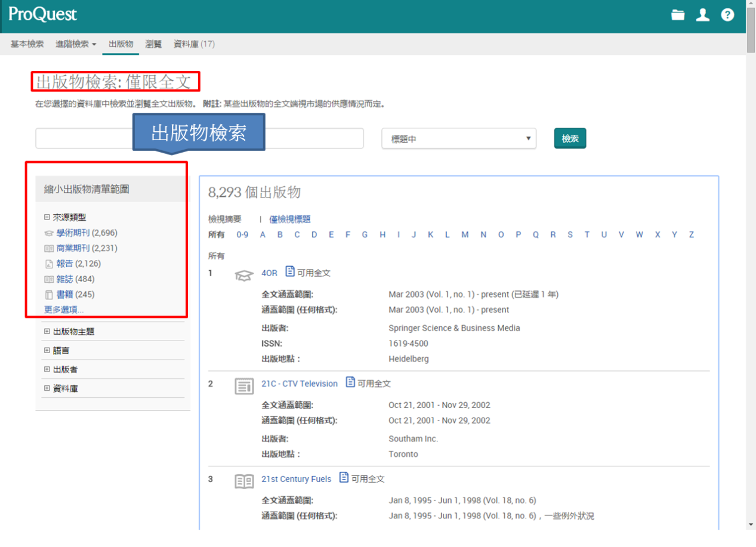Viewport: 756px width, 547px height.
Task: Open the user account icon
Action: (703, 15)
